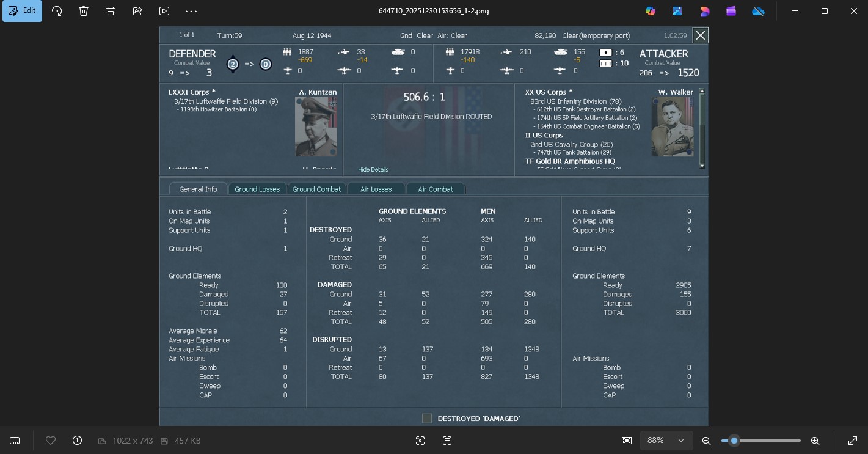The image size is (868, 454).
Task: Switch to the Ground Losses tab
Action: click(x=257, y=189)
